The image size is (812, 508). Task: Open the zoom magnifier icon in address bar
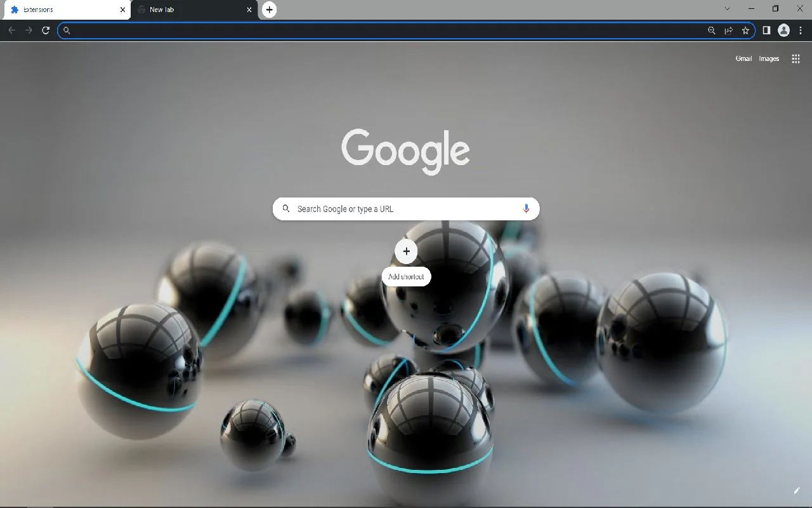[x=712, y=30]
